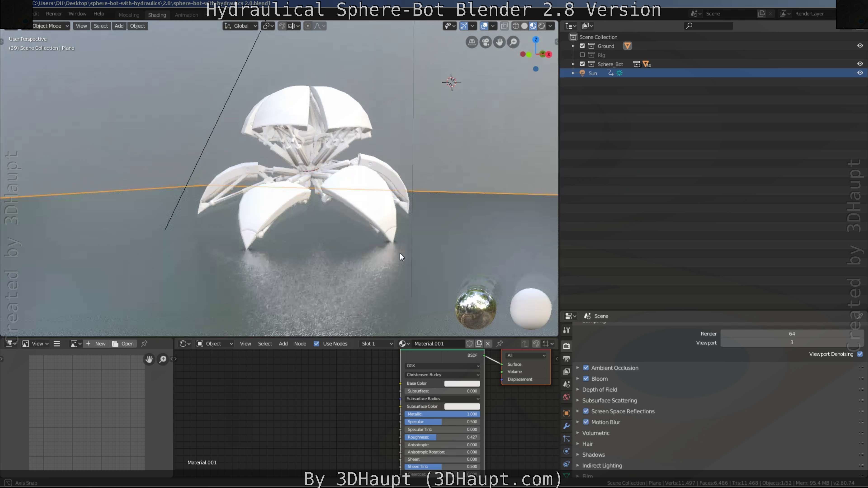Click the viewport pan hand icon
868x488 pixels.
(499, 42)
